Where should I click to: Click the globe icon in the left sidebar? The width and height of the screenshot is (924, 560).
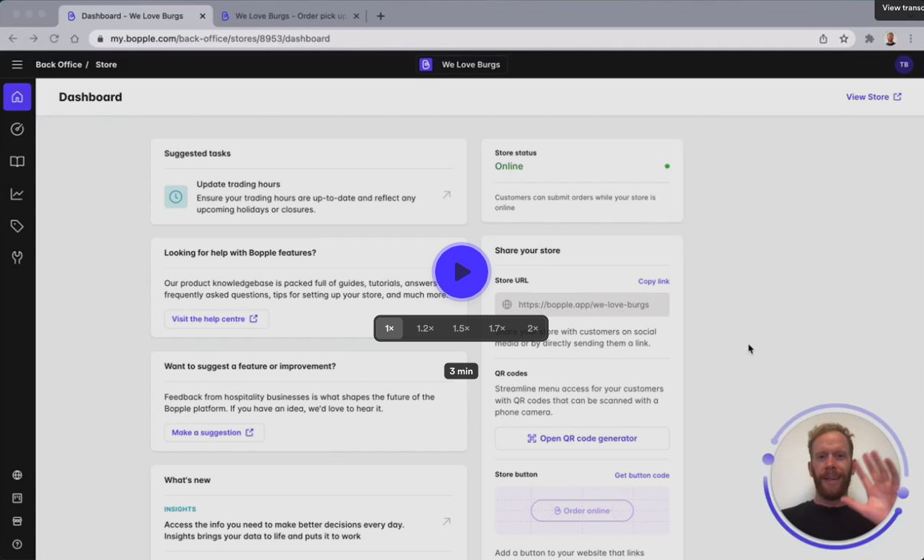coord(17,475)
